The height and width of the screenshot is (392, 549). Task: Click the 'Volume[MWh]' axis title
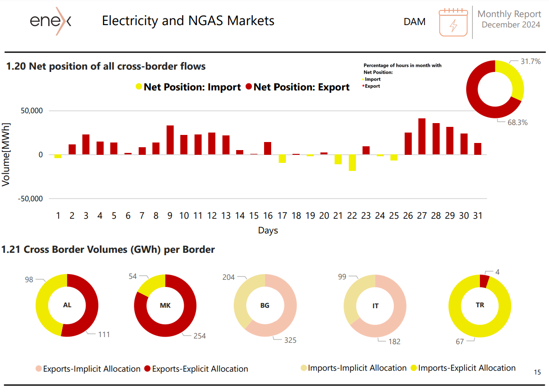coord(6,154)
